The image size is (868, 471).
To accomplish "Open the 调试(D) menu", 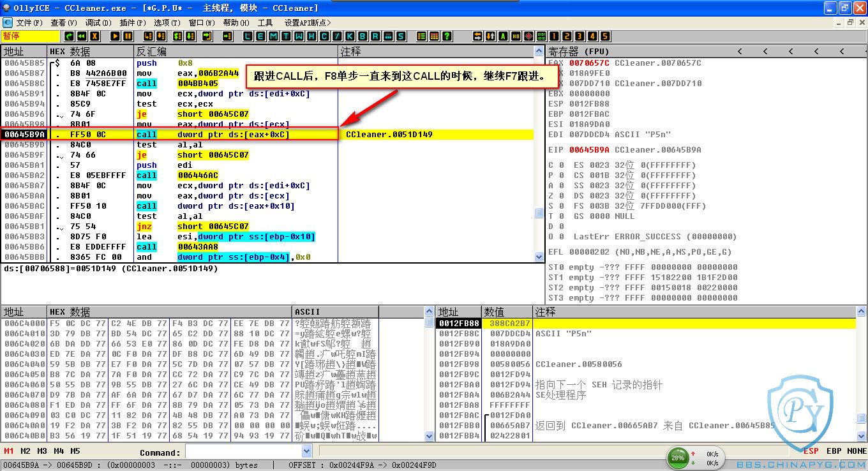I will (x=98, y=22).
